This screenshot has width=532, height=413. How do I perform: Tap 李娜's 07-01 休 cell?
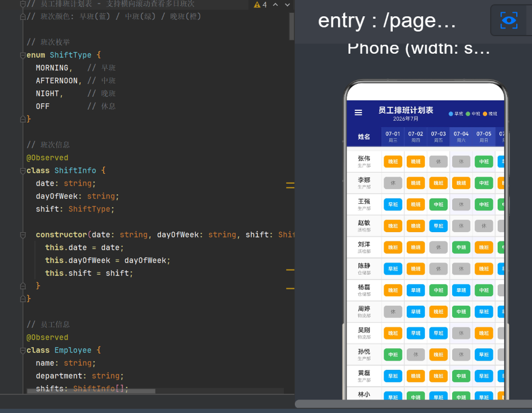[393, 183]
